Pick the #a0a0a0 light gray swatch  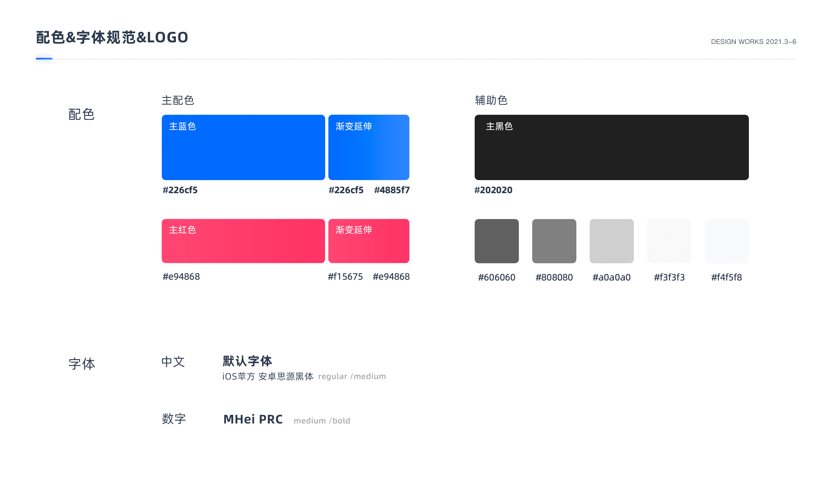611,241
